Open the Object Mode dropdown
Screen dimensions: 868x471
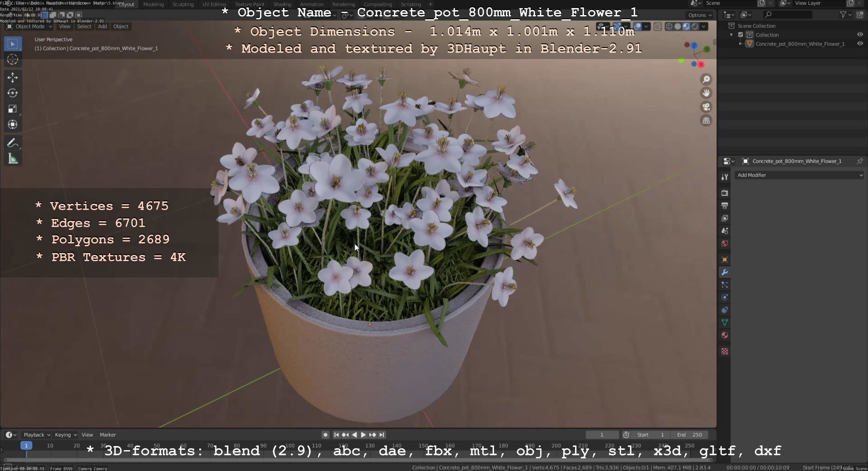click(30, 26)
